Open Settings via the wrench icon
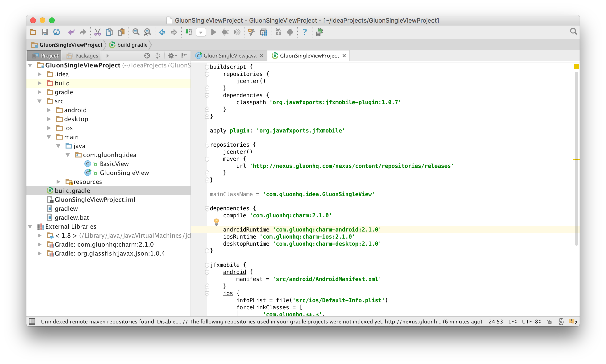This screenshot has width=606, height=364. (252, 32)
